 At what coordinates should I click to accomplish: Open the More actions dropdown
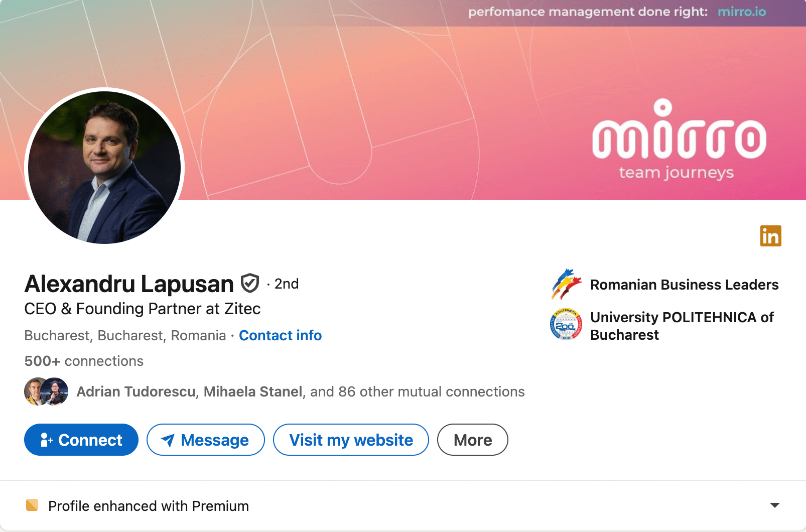[472, 440]
